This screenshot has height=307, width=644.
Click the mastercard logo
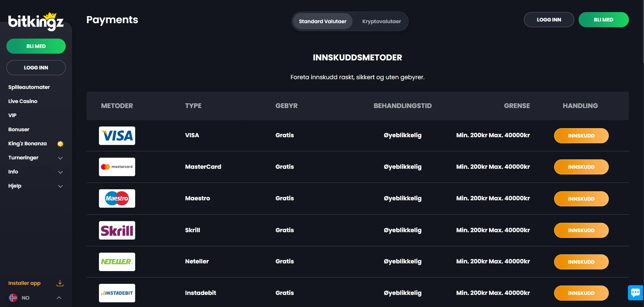pyautogui.click(x=117, y=167)
